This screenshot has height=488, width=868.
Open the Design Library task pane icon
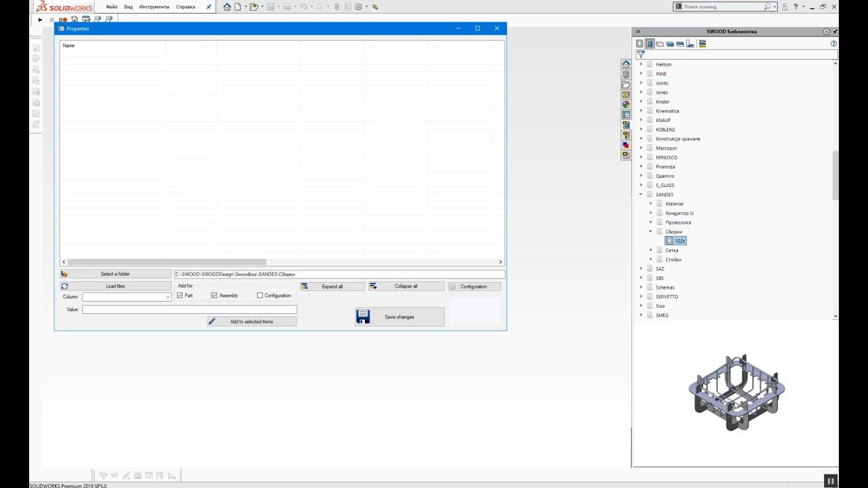626,74
